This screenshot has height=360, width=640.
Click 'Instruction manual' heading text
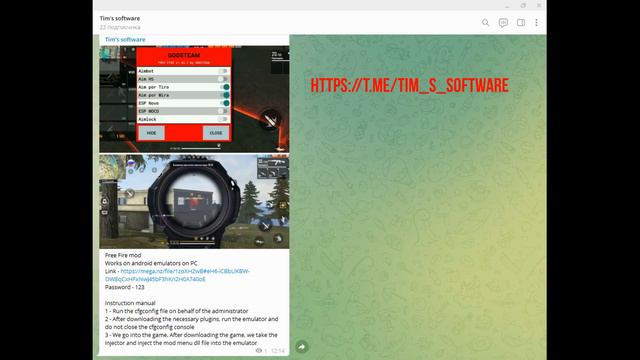coord(130,303)
